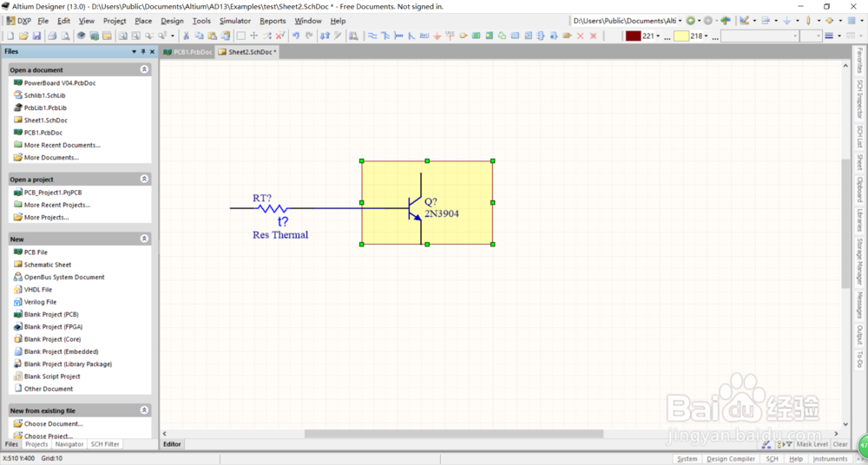The image size is (868, 465).
Task: Open the 221 color dropdown arrow
Action: 658,36
